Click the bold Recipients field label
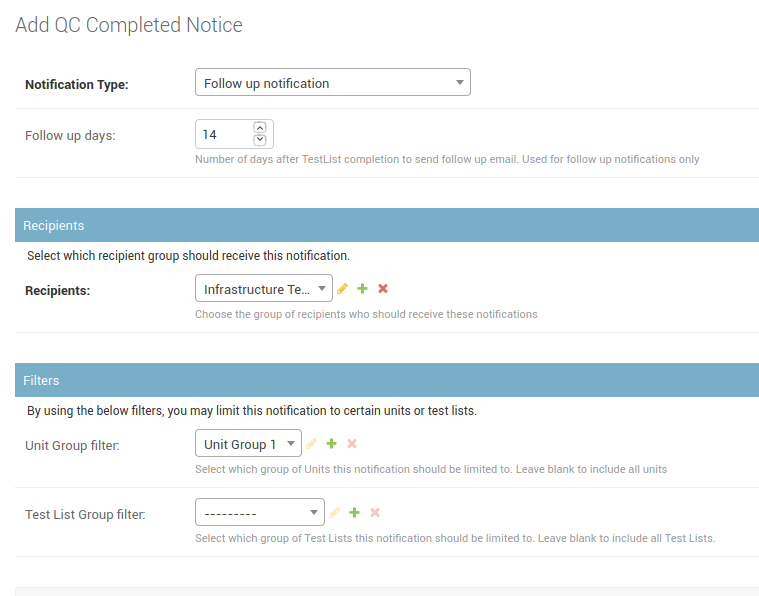 [58, 290]
